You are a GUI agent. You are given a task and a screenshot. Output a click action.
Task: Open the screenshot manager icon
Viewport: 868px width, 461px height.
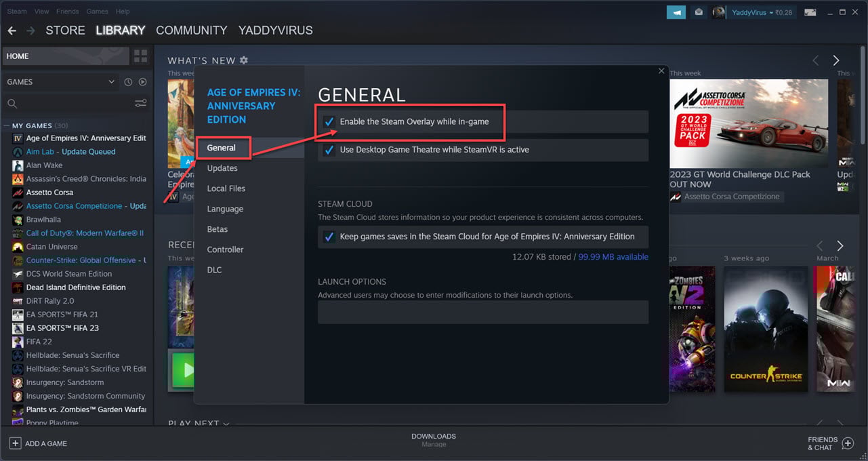[x=810, y=12]
